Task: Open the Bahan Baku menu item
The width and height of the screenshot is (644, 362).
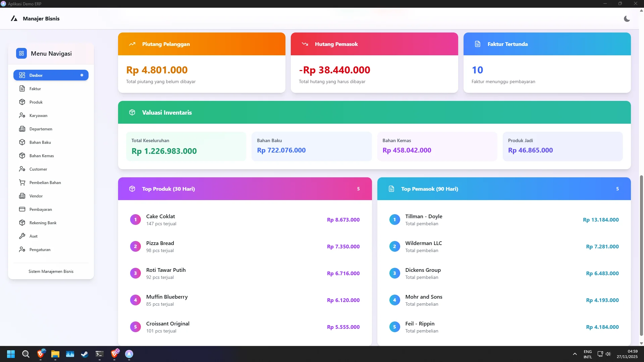Action: click(40, 142)
